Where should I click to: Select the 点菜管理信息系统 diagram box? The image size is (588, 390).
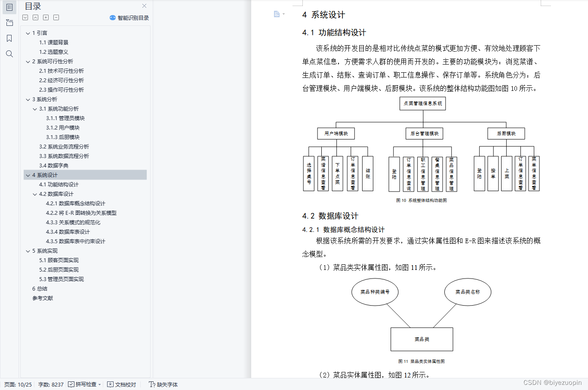[423, 104]
